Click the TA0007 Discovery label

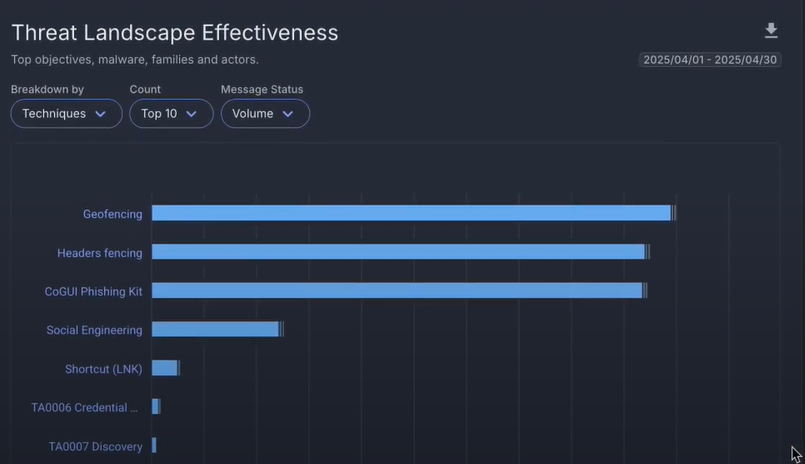95,447
